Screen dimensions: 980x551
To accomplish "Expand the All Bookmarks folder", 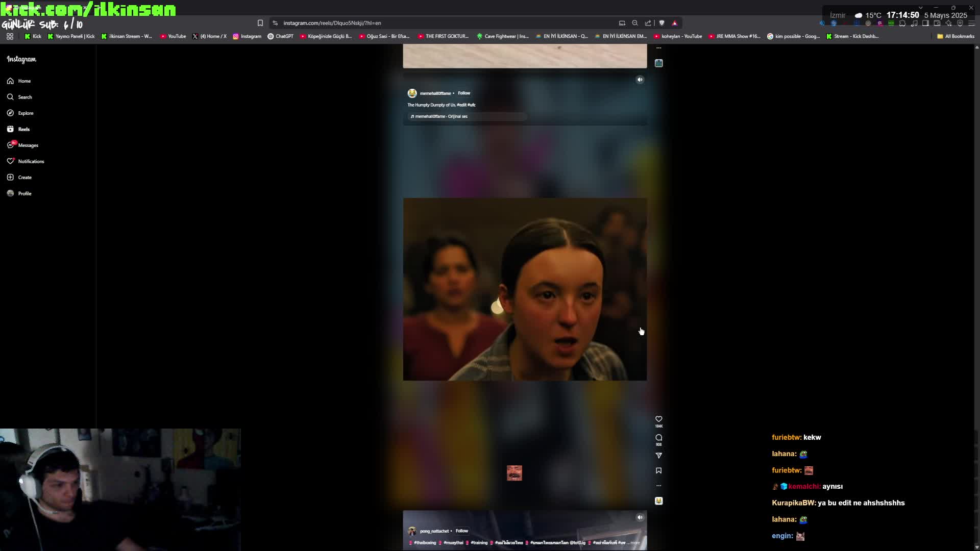I will 955,36.
